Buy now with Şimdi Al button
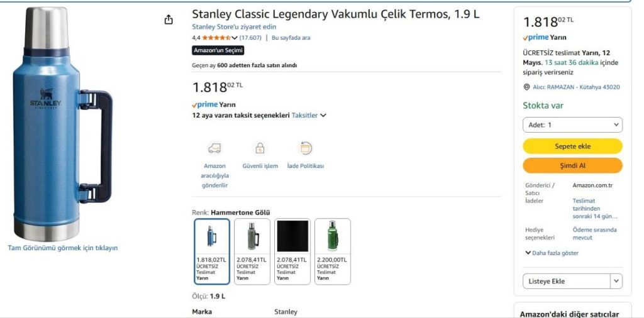The height and width of the screenshot is (318, 644). click(x=572, y=166)
